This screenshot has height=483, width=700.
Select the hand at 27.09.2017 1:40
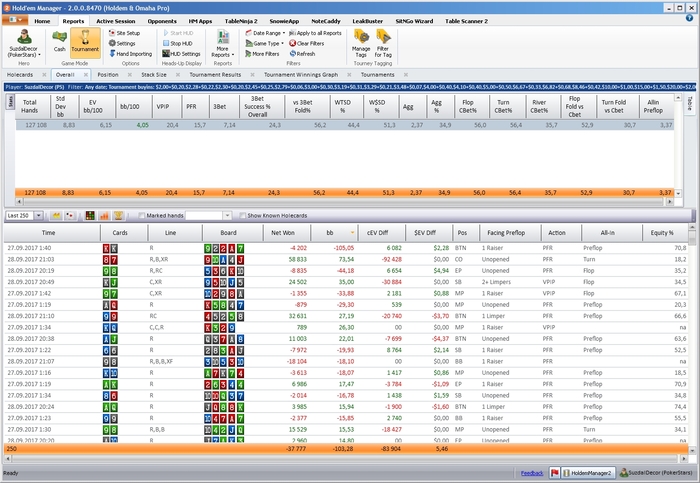pos(346,248)
